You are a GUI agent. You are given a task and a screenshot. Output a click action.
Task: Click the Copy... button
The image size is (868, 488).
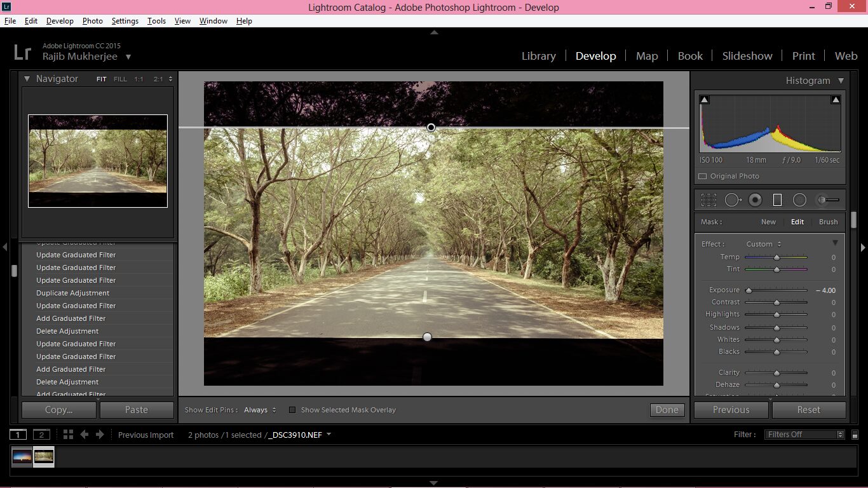coord(58,410)
